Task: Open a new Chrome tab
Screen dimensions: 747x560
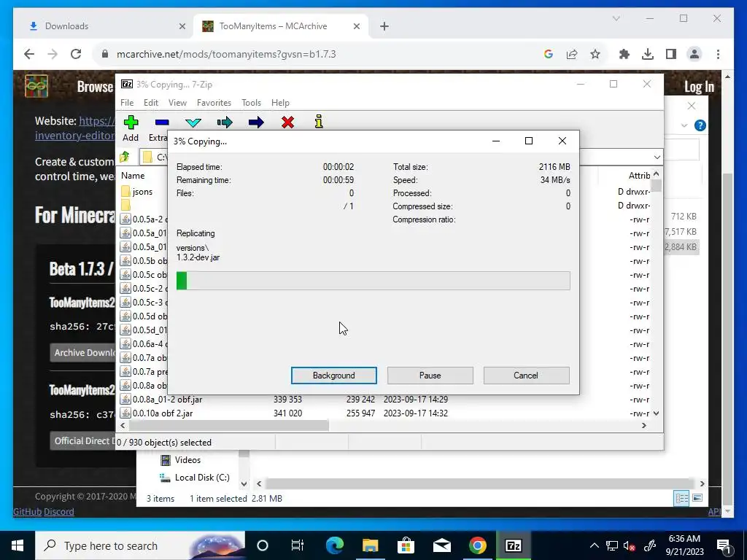Action: pos(384,26)
